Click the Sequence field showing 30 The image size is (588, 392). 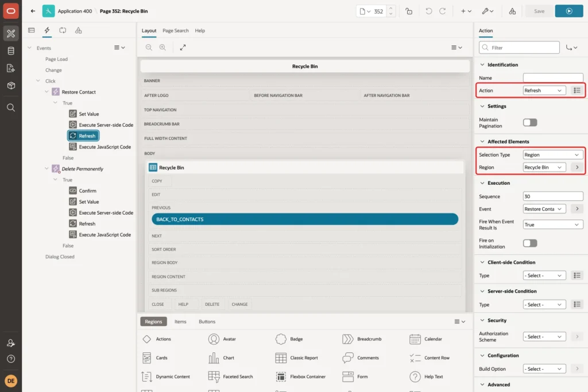(553, 196)
